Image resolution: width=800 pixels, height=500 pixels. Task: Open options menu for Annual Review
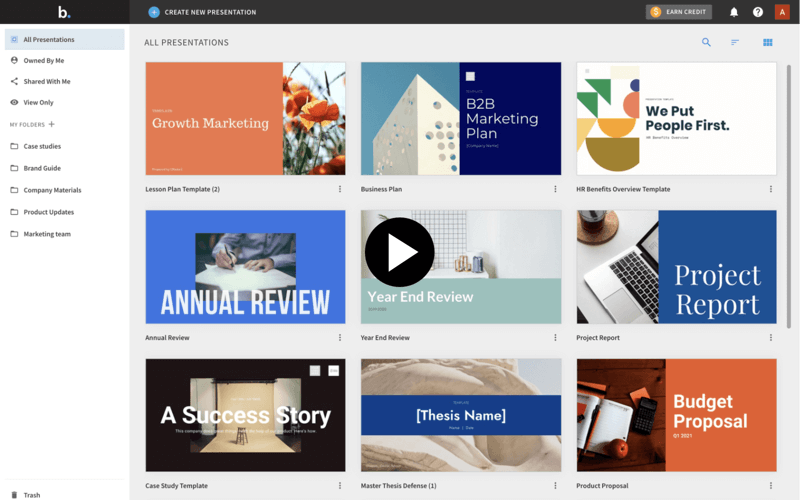(340, 338)
